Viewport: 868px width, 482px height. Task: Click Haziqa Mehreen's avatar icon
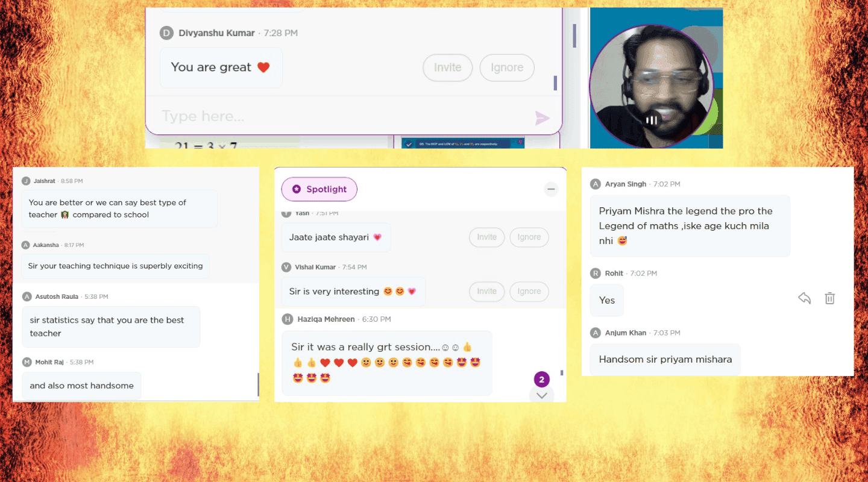[288, 319]
